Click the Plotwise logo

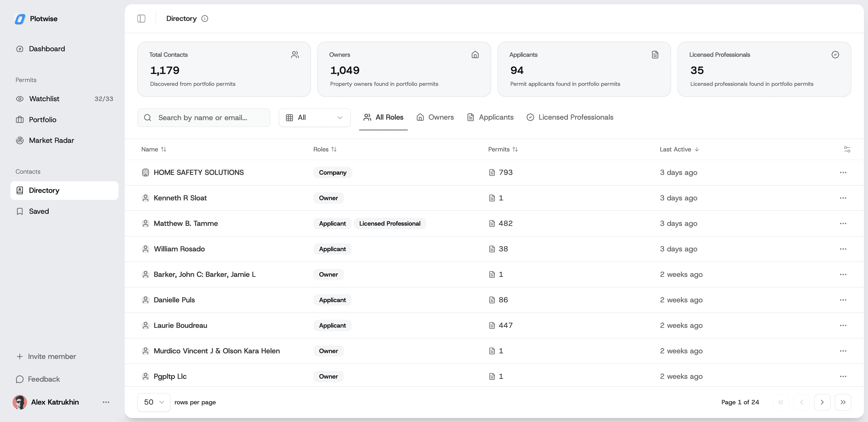36,19
